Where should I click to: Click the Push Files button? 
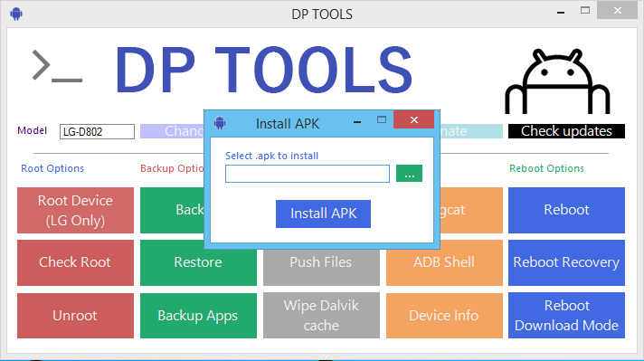[x=321, y=267]
